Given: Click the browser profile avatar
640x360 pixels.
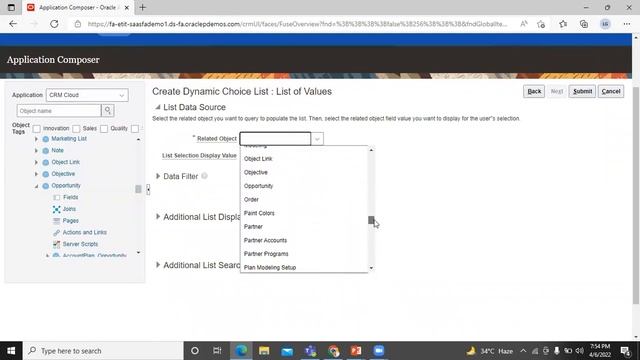Looking at the screenshot, I should [605, 24].
